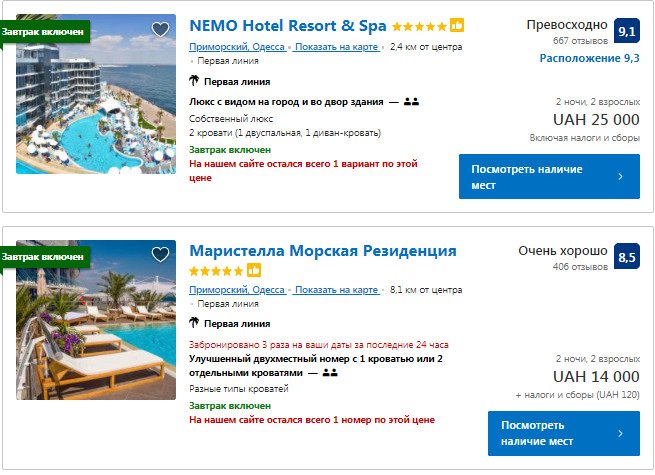Show Маристелла location on the map

coord(337,290)
